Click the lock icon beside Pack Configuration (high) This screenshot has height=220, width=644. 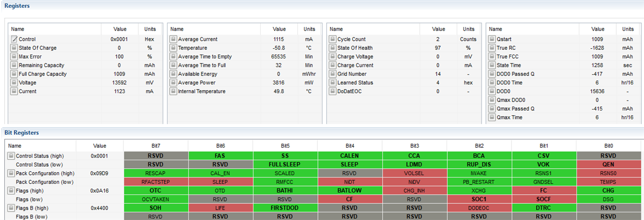pyautogui.click(x=11, y=173)
